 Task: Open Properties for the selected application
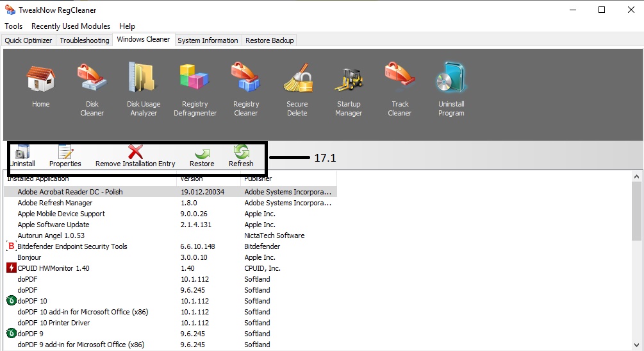65,157
